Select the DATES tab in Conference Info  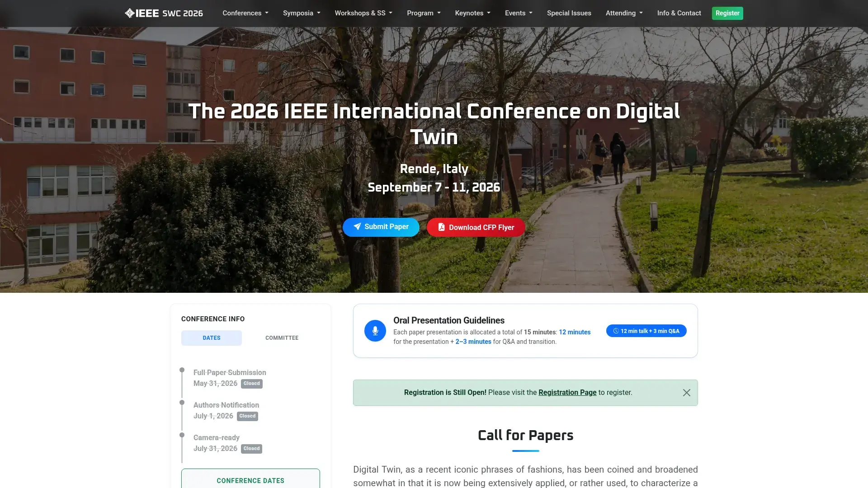[212, 338]
